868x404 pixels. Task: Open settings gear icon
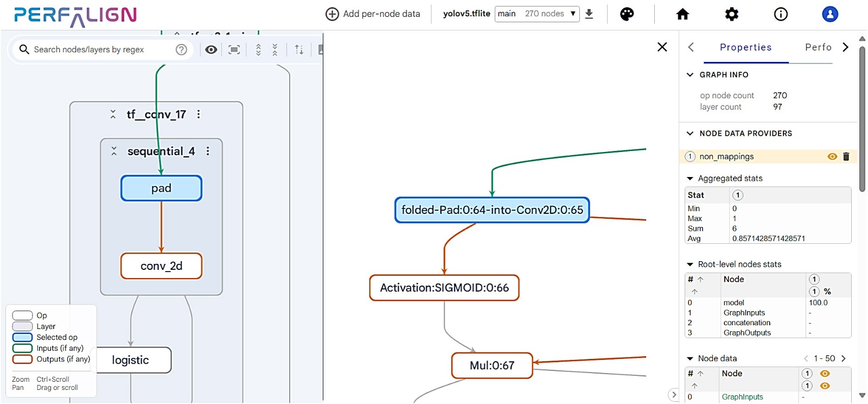(x=731, y=14)
